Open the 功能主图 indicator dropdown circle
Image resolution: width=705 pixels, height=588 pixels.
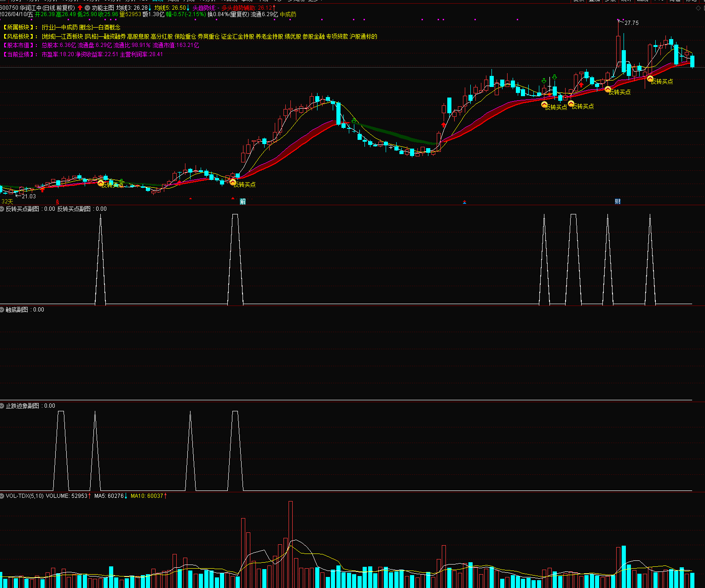coord(87,8)
